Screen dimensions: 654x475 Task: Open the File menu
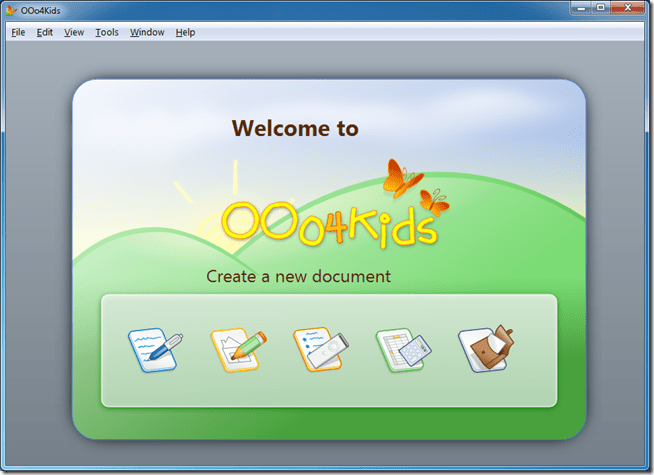18,32
